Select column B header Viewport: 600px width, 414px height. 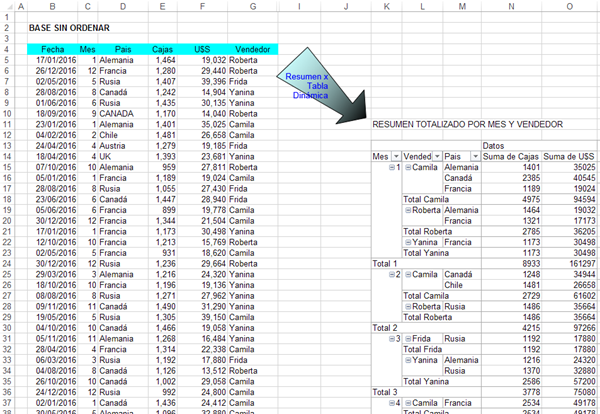tap(52, 6)
